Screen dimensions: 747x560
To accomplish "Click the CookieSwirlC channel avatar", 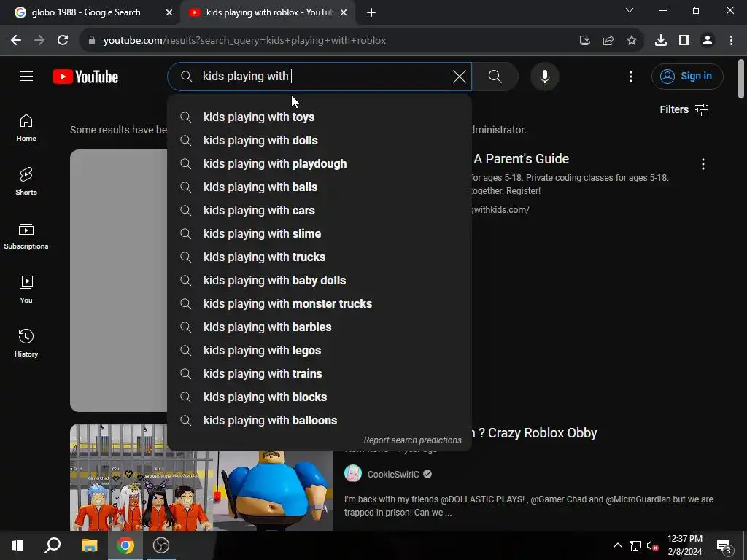I will pyautogui.click(x=353, y=474).
